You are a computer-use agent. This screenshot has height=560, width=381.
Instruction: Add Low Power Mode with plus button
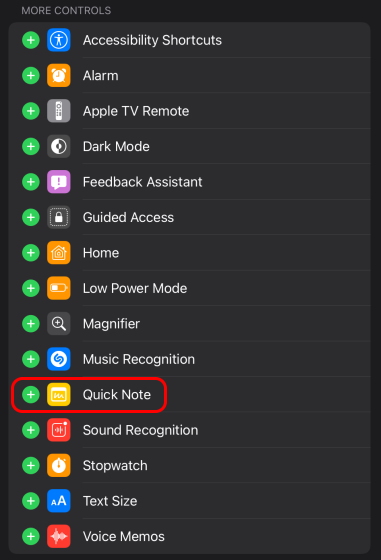coord(31,288)
